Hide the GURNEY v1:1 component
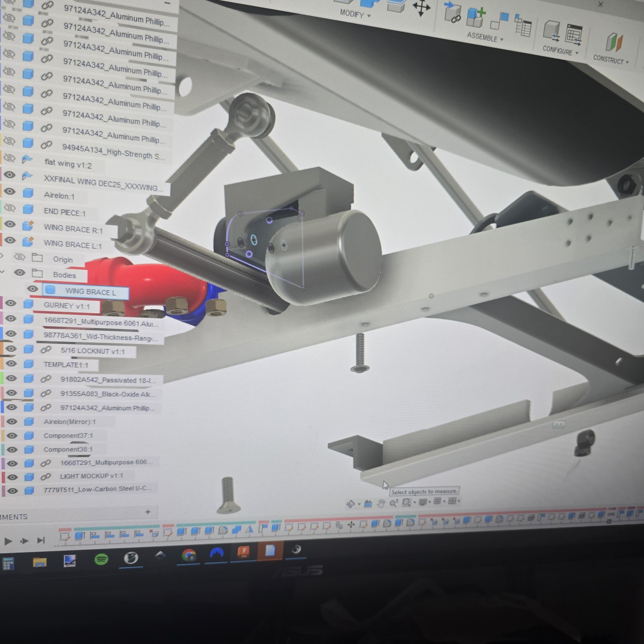 (10, 303)
